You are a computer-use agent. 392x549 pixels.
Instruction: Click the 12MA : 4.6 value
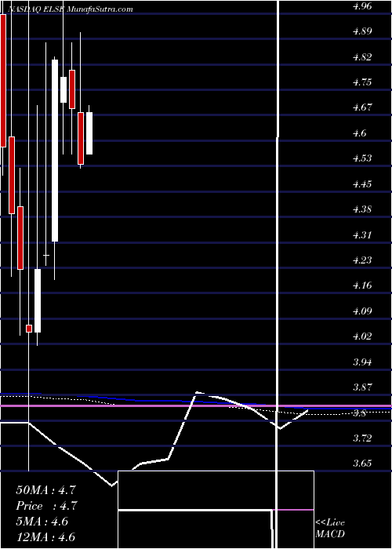45,537
